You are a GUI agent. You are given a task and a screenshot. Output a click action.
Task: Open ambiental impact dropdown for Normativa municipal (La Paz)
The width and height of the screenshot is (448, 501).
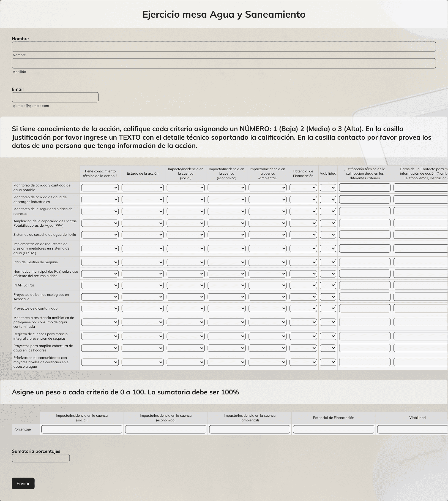[x=267, y=274]
